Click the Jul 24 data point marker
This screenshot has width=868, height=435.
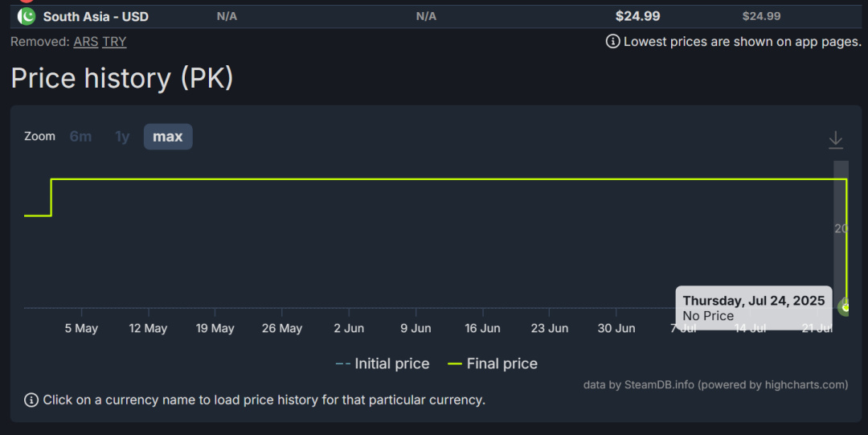tap(845, 306)
